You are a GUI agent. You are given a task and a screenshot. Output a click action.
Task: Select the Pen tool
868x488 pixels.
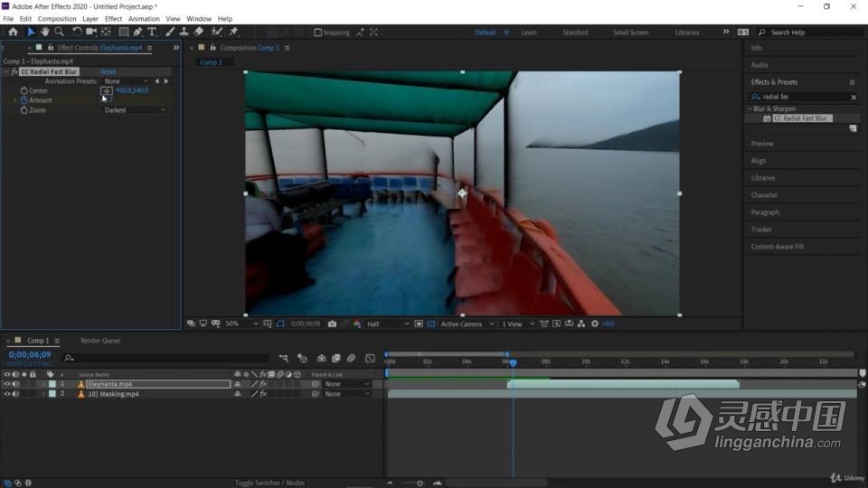pyautogui.click(x=137, y=33)
